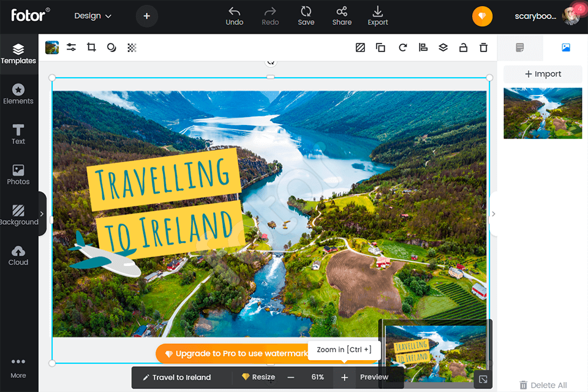Expand the right panel chevron

(x=494, y=214)
